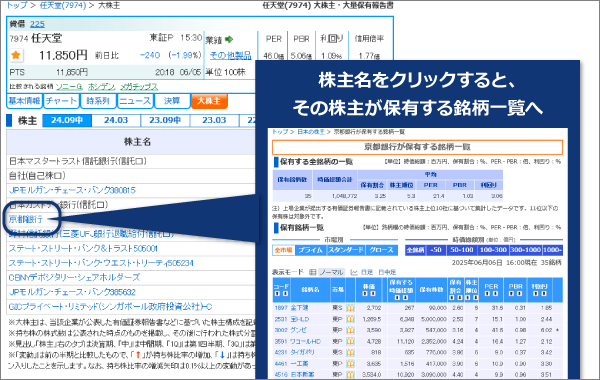The image size is (600, 380).
Task: Select the 全市場 market filter
Action: pyautogui.click(x=283, y=250)
